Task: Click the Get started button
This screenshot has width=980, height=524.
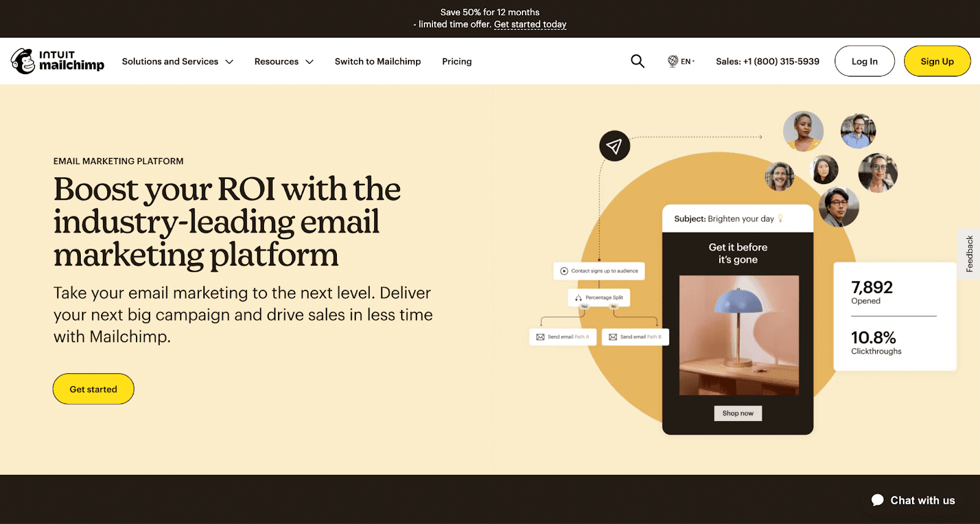Action: [93, 389]
